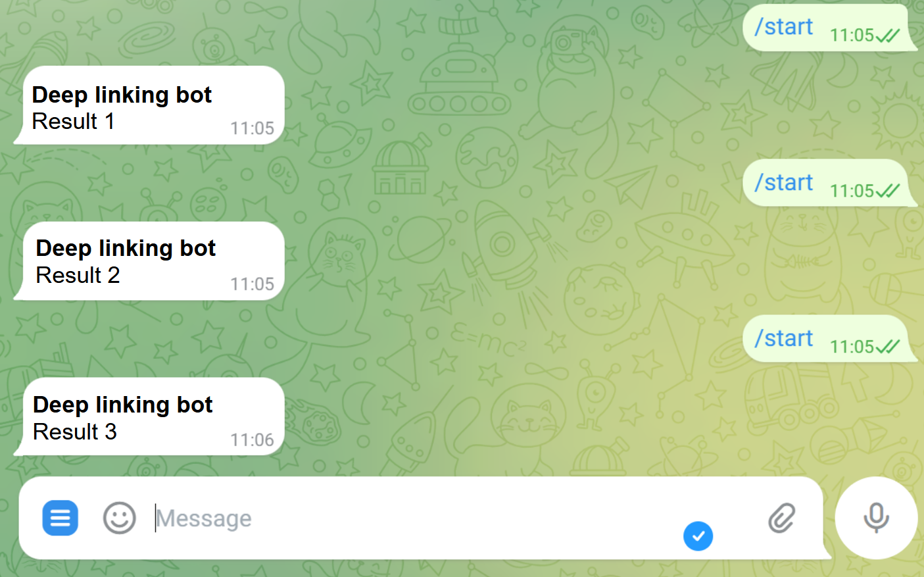
Task: Open the emoji smiley picker
Action: pyautogui.click(x=119, y=518)
